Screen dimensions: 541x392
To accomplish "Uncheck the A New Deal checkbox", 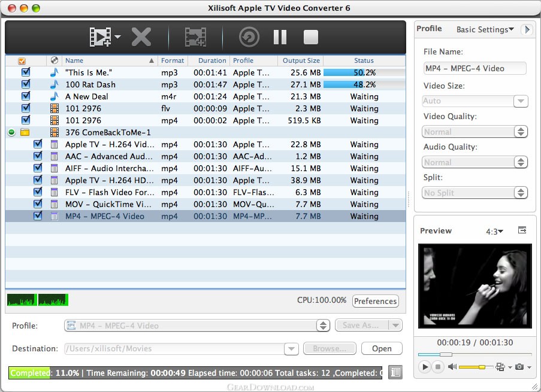I will pos(26,96).
